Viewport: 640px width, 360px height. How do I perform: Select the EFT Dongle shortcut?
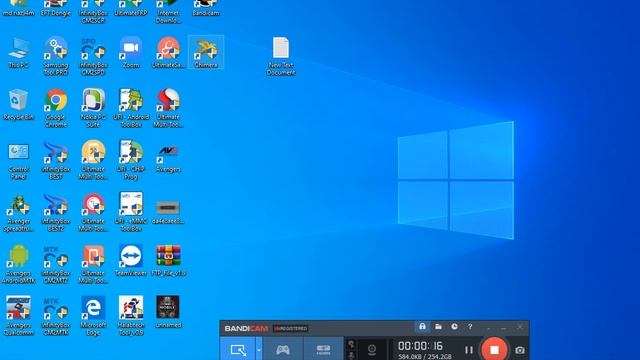click(56, 8)
